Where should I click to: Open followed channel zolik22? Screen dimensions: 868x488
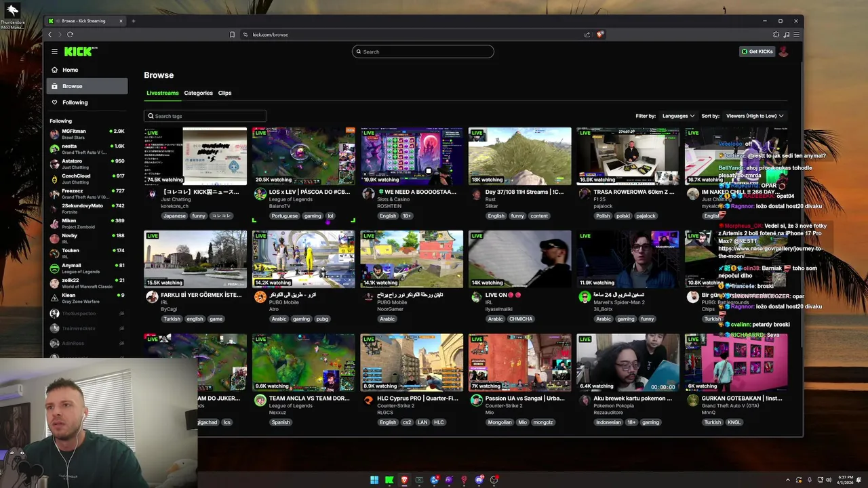(x=87, y=283)
